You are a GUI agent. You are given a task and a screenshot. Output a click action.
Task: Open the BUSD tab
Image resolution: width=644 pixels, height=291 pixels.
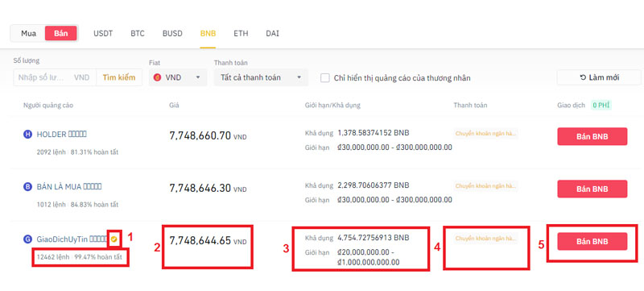click(172, 34)
